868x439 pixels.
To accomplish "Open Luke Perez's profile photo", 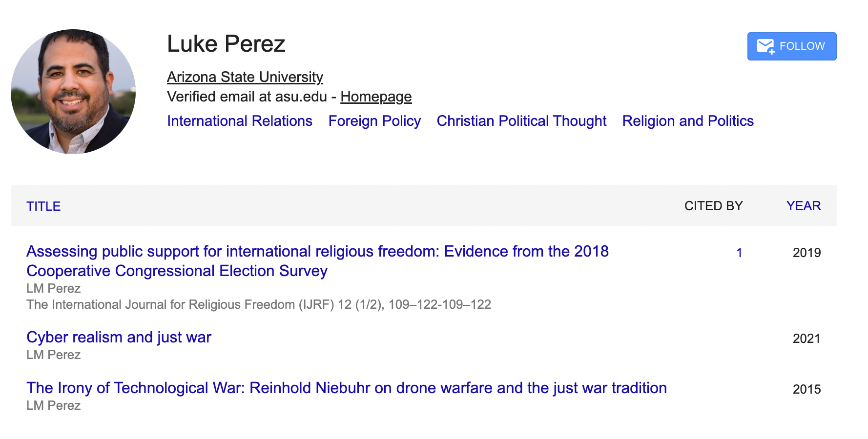I will 73,92.
